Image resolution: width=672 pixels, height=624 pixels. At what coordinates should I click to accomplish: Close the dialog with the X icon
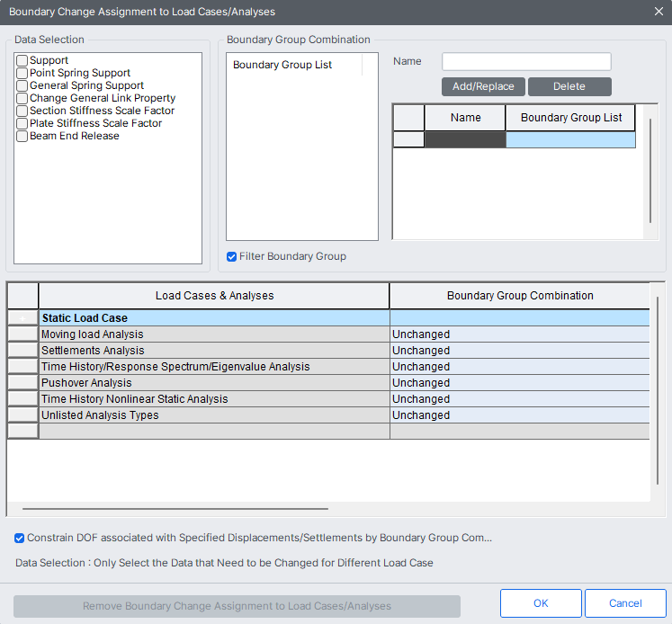click(659, 12)
